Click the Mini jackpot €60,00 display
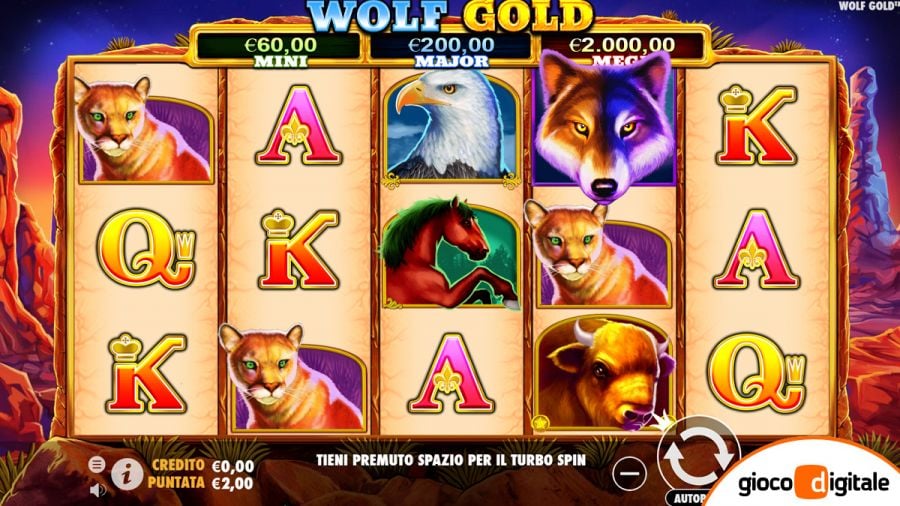The height and width of the screenshot is (506, 900). pyautogui.click(x=280, y=49)
